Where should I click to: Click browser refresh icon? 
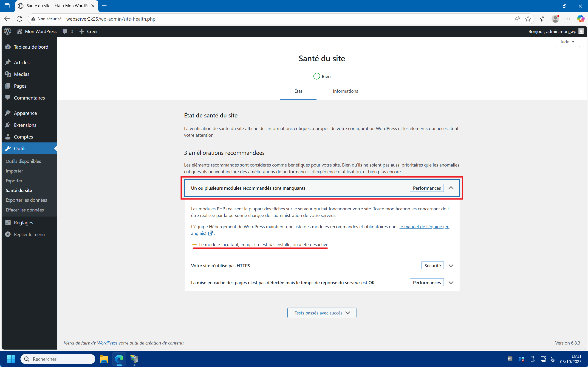tap(20, 19)
